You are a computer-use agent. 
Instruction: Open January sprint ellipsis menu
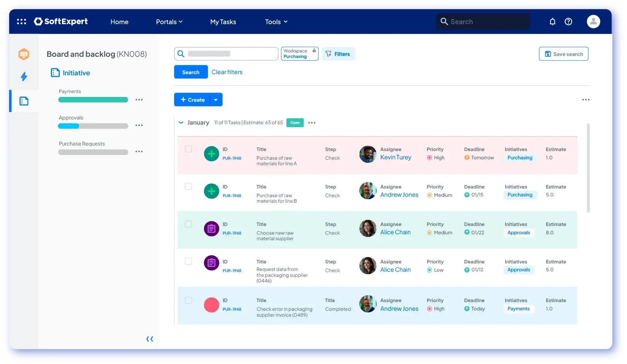(x=312, y=123)
